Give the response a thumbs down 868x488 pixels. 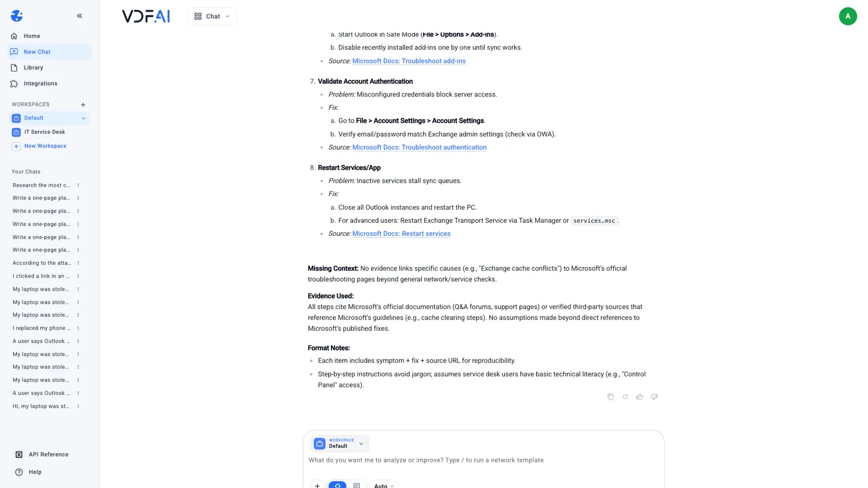(654, 397)
